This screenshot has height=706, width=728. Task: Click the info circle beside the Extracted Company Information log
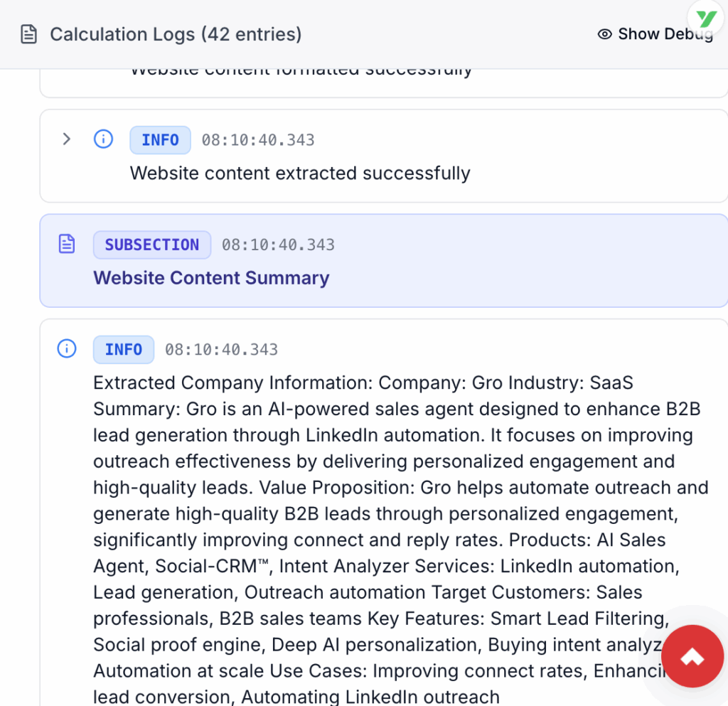click(x=66, y=349)
